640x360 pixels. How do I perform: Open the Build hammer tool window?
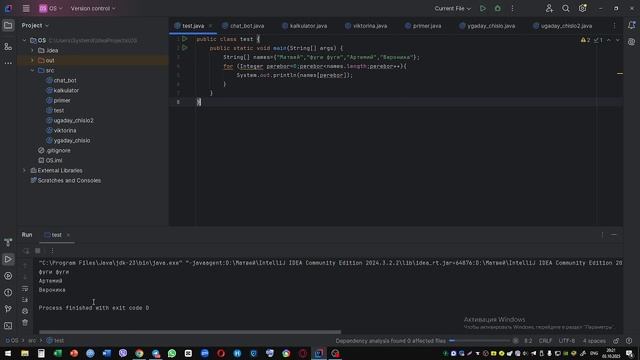coord(8,242)
